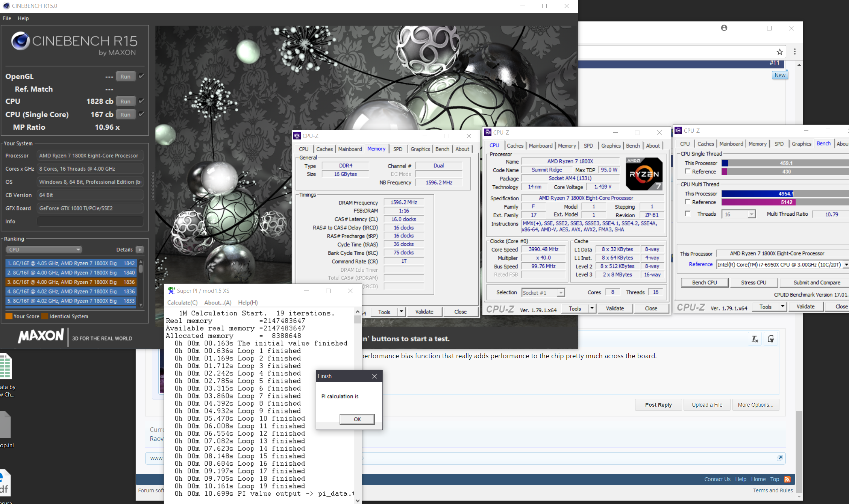Viewport: 849px width, 504px height.
Task: Click the This Processor single thread bar
Action: coord(785,163)
